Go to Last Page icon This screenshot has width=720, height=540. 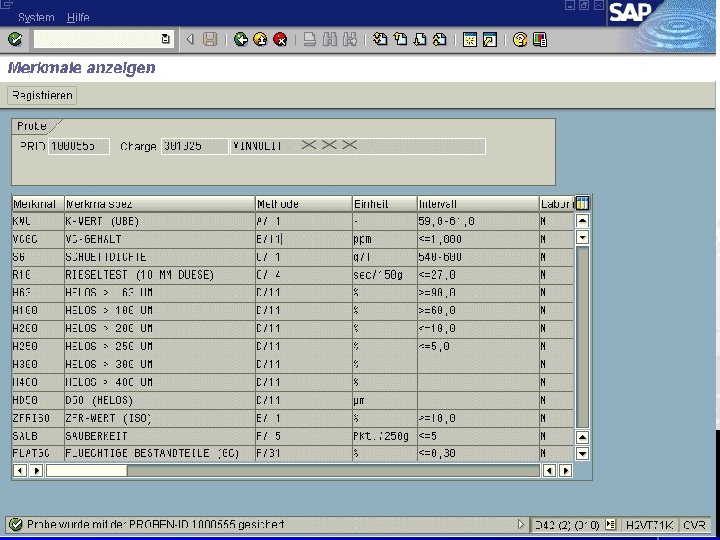439,39
